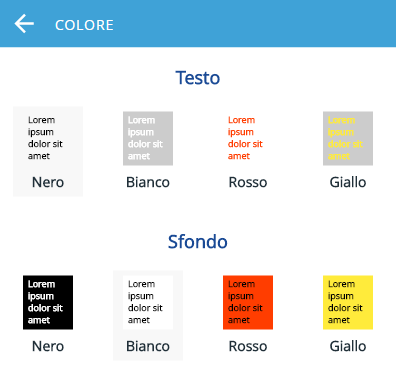The image size is (396, 375).
Task: Click the Bianco label under Sfondo
Action: point(148,346)
